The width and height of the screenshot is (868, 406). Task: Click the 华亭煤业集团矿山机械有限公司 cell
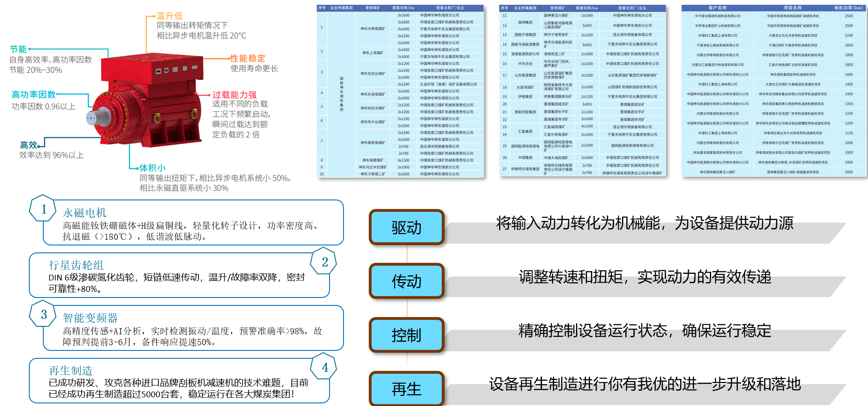(718, 26)
